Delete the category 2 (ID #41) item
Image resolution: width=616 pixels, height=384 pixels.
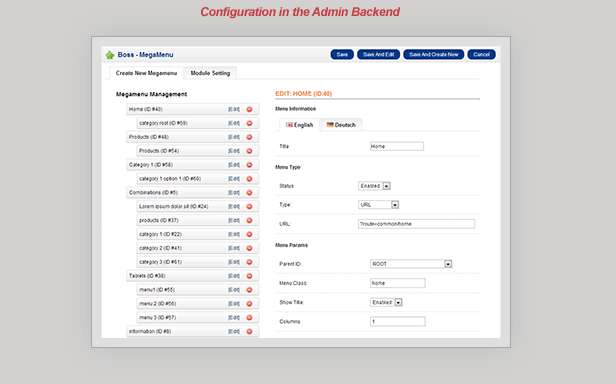[249, 248]
